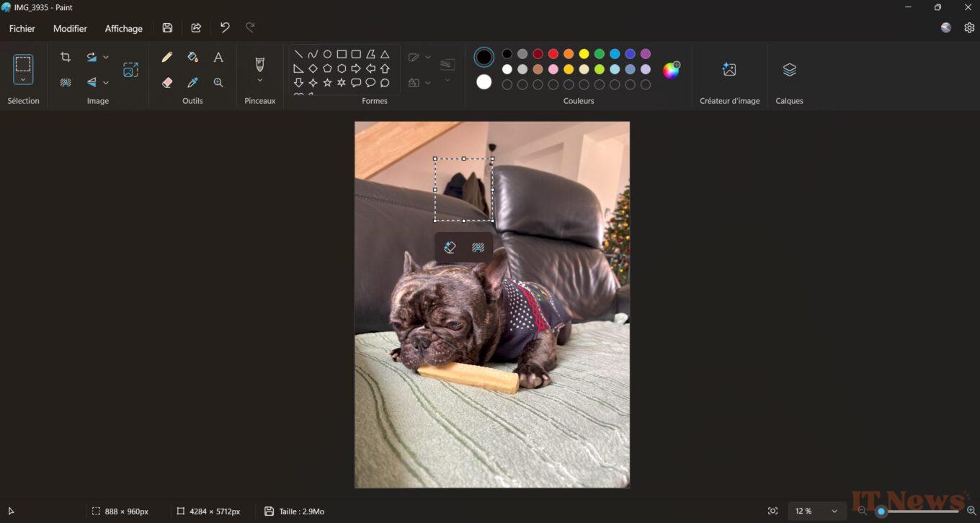Click the Crop image icon

66,57
